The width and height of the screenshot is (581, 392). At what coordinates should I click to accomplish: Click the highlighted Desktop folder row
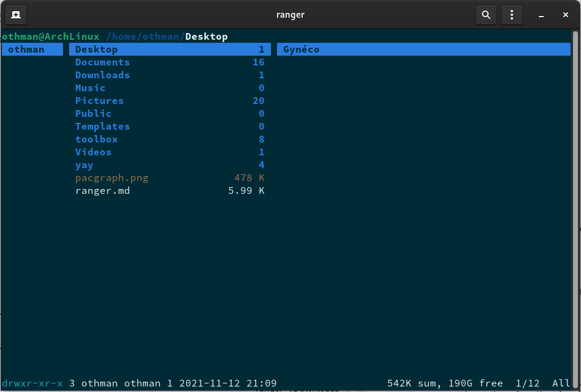[x=169, y=50]
